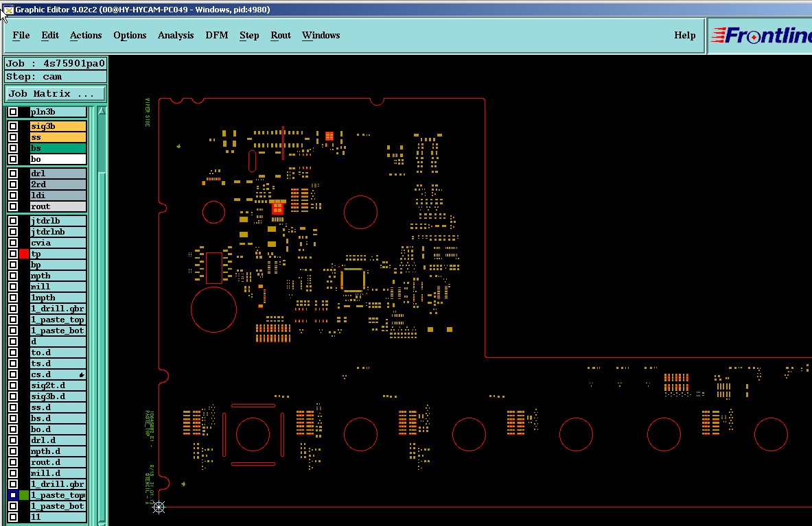This screenshot has height=526, width=812.
Task: Open the File menu
Action: click(x=21, y=35)
